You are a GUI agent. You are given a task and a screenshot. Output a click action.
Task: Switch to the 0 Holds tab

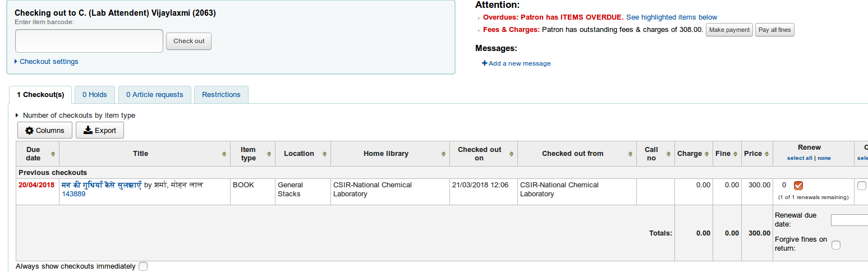tap(95, 95)
